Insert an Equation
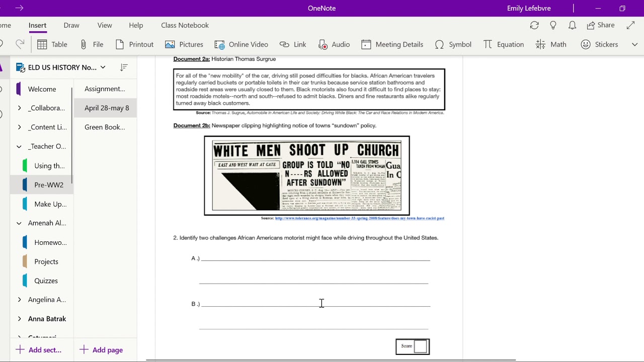Viewport: 644px width, 362px height. click(x=503, y=44)
